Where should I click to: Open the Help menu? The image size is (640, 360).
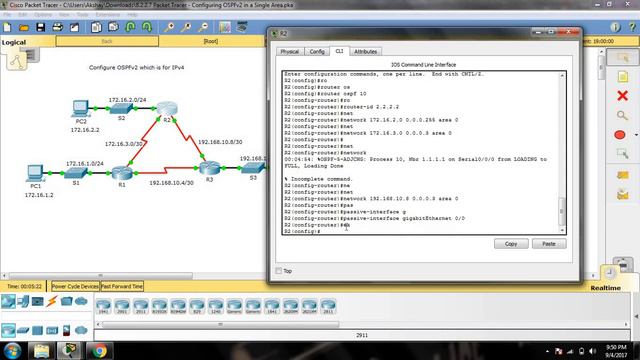pos(132,15)
